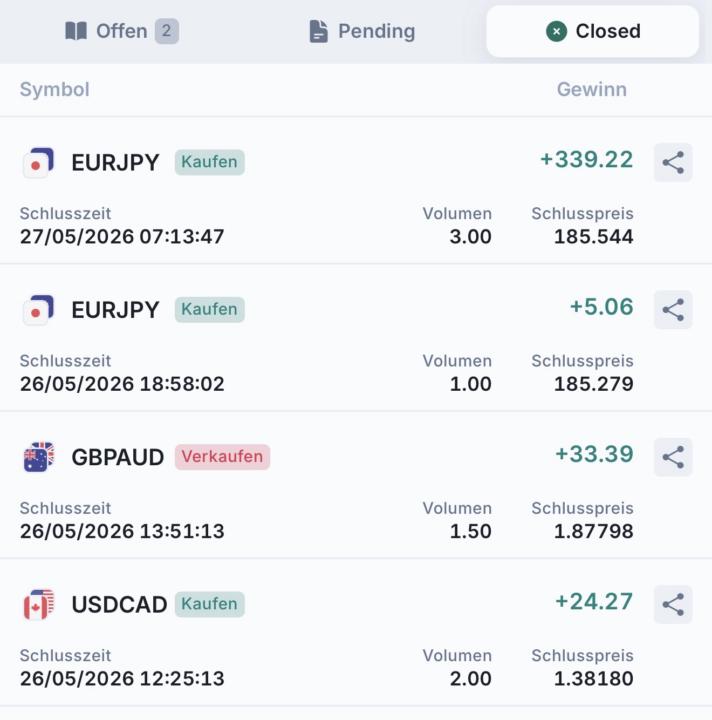Click the Verkaufen badge on GBPAUD

tap(222, 457)
